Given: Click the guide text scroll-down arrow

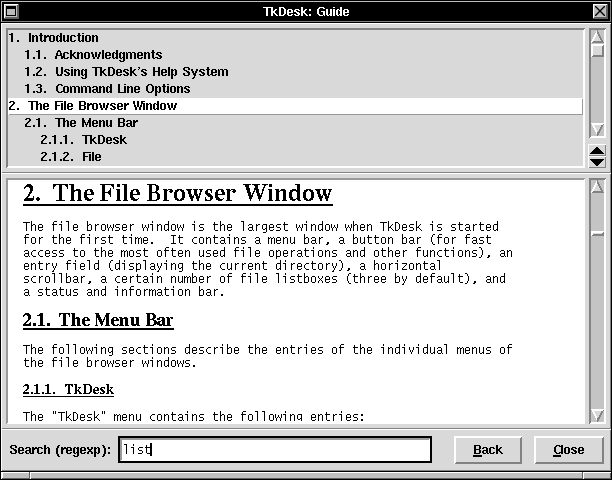Looking at the screenshot, I should click(x=597, y=415).
